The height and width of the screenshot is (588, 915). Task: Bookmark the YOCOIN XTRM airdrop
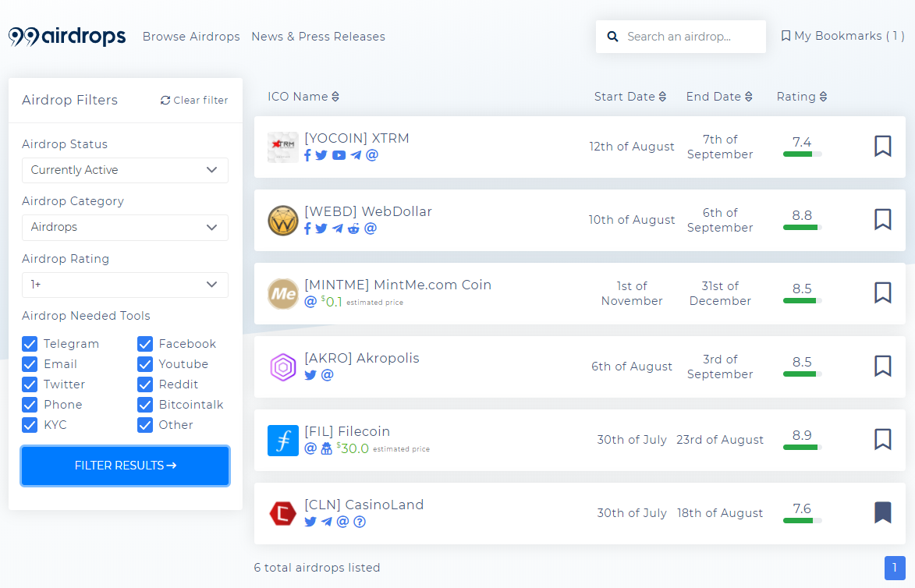tap(882, 147)
